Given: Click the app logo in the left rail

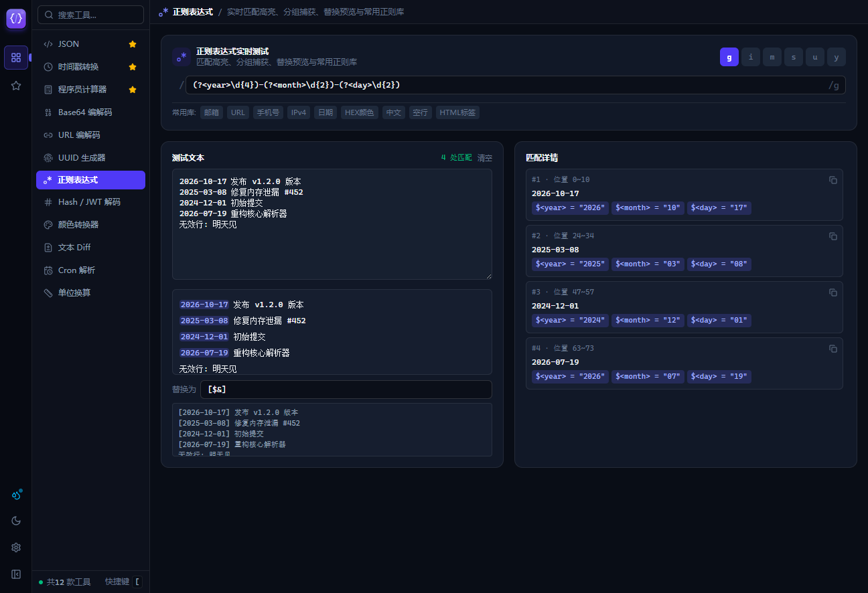Looking at the screenshot, I should tap(16, 19).
